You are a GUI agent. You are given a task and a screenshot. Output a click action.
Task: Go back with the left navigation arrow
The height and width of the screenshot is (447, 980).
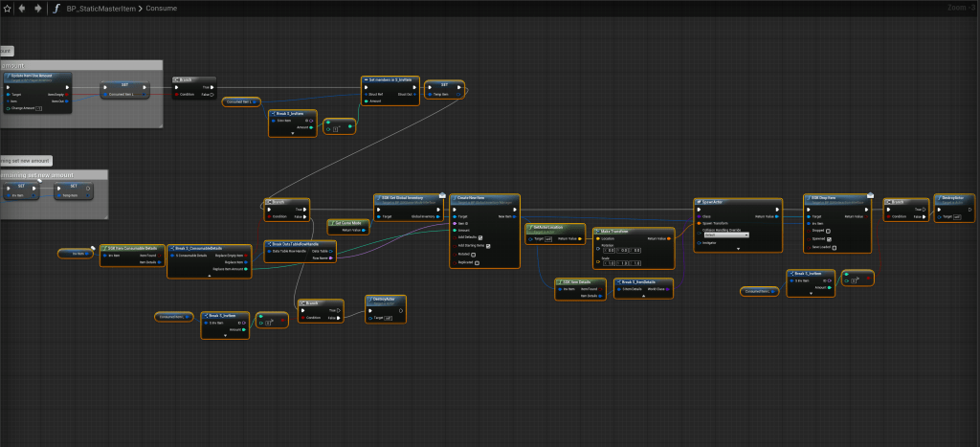[x=22, y=8]
